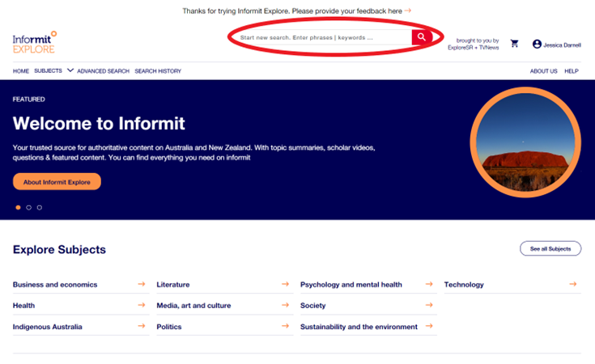Image resolution: width=595 pixels, height=364 pixels.
Task: Select the second carousel dot indicator
Action: 29,207
